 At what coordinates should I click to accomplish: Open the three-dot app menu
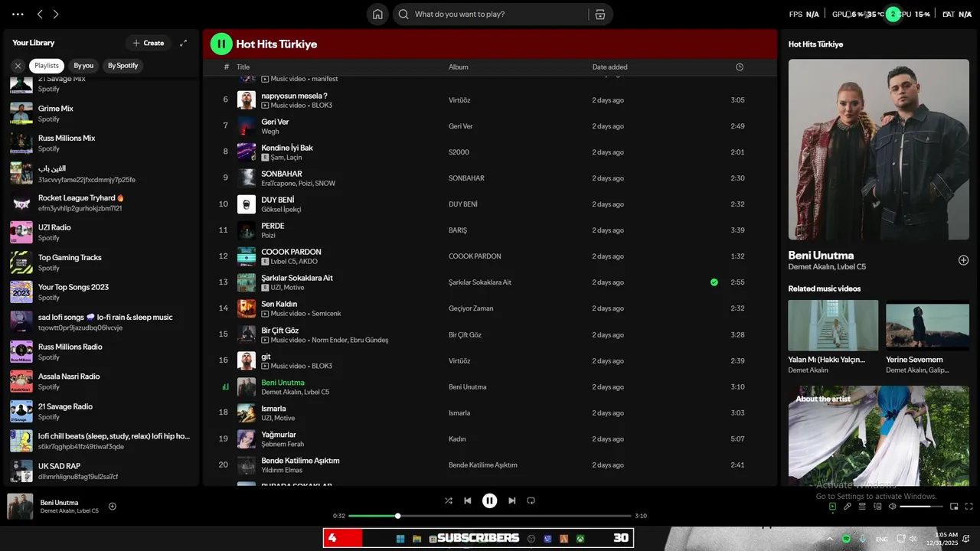pos(18,15)
